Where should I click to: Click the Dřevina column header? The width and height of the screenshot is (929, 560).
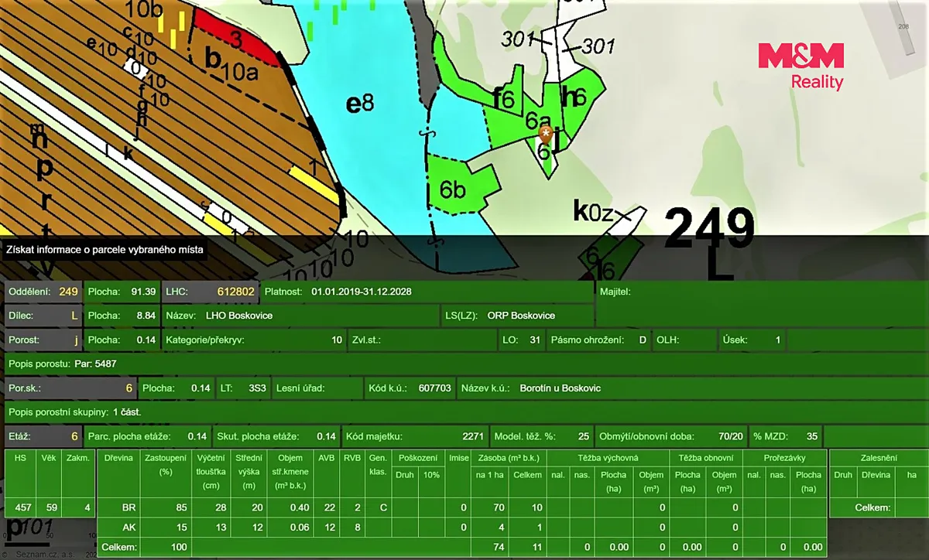pos(118,458)
